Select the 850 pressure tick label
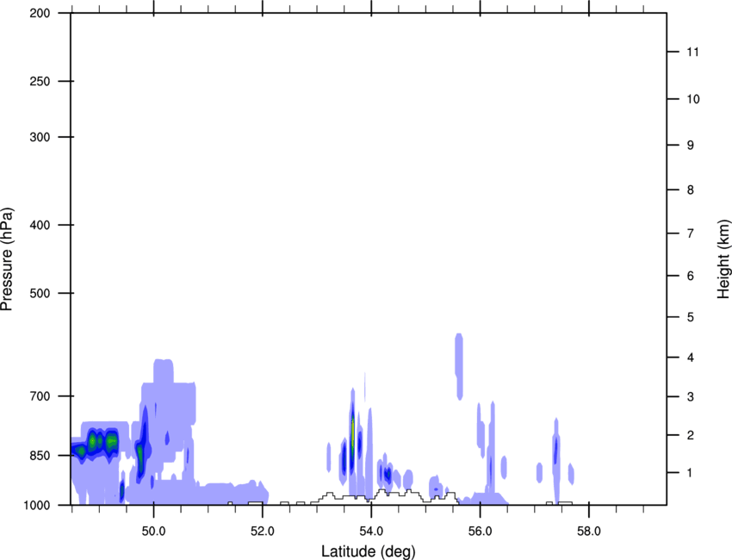The width and height of the screenshot is (732, 560). tap(40, 456)
